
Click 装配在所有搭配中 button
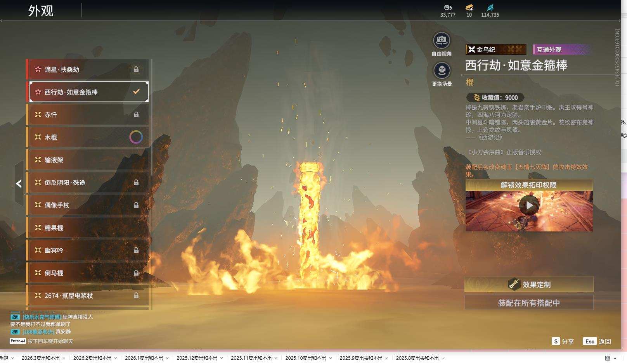[529, 303]
